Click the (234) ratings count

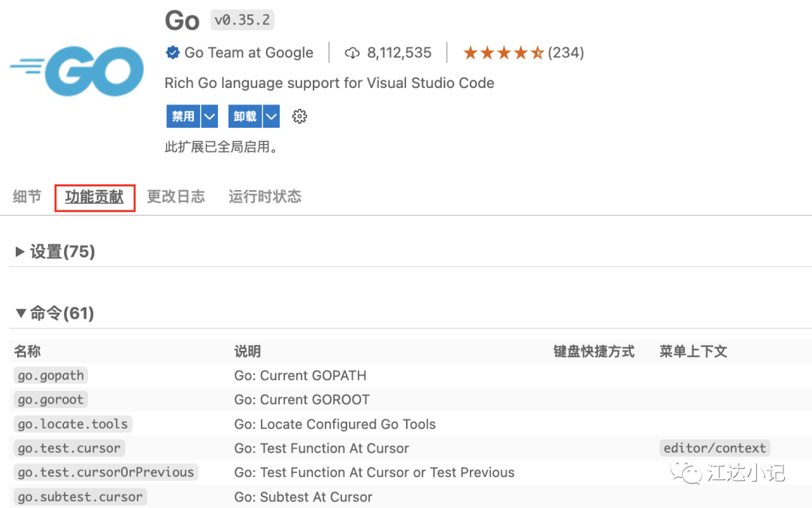tap(565, 53)
